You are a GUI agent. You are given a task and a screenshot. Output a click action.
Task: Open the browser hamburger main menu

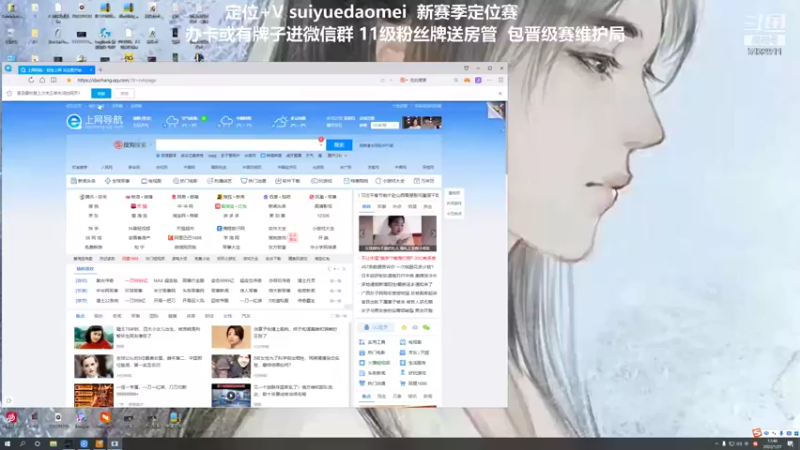501,80
